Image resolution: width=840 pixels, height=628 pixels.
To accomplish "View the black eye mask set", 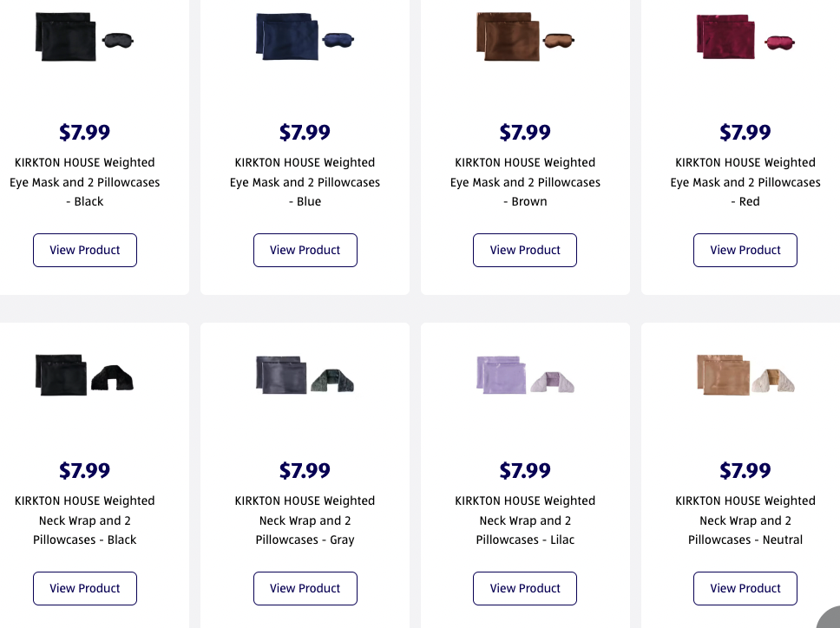I will (x=85, y=250).
